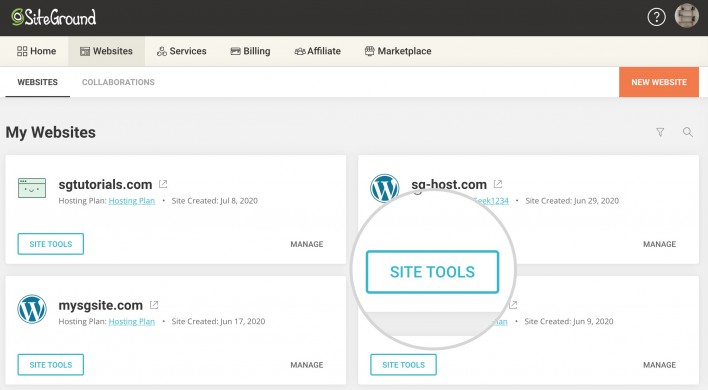This screenshot has width=708, height=390.
Task: Open SITE TOOLS for sgtutorials.com
Action: tap(51, 244)
